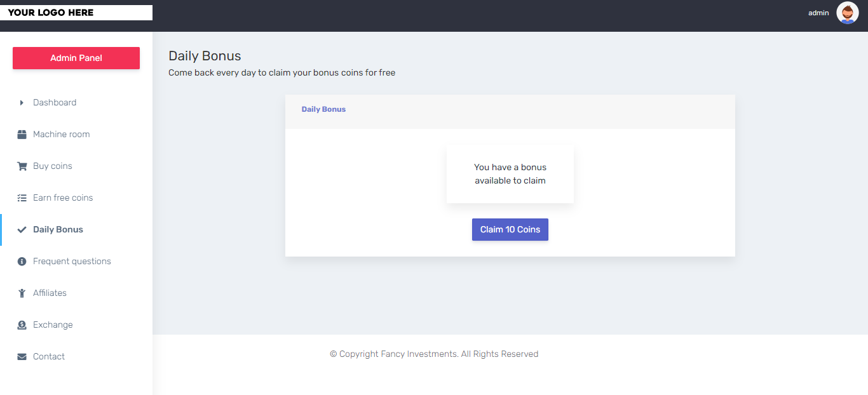The height and width of the screenshot is (395, 868).
Task: Click the Earn free coins list icon
Action: click(x=22, y=197)
